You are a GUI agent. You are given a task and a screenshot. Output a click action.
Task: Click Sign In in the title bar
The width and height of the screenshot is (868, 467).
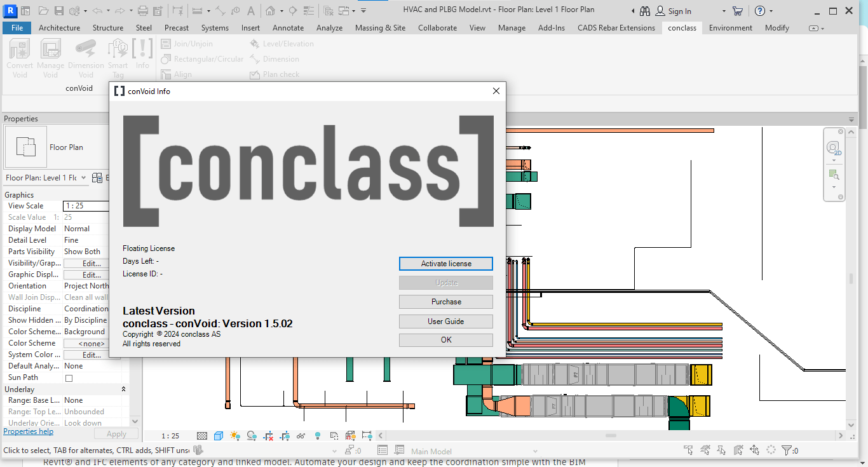click(x=679, y=11)
